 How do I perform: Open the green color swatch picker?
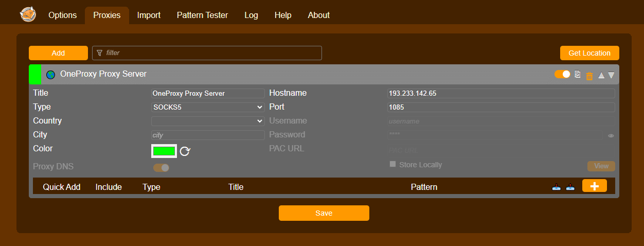coord(164,151)
